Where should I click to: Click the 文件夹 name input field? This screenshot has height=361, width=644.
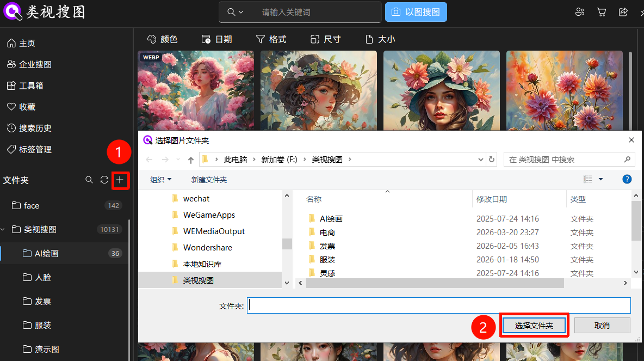click(438, 305)
